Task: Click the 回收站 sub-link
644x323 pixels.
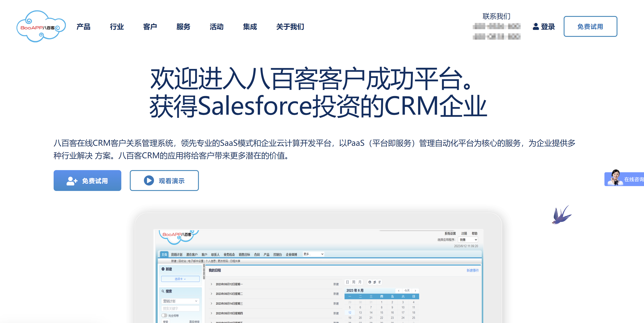Action: pos(182,261)
